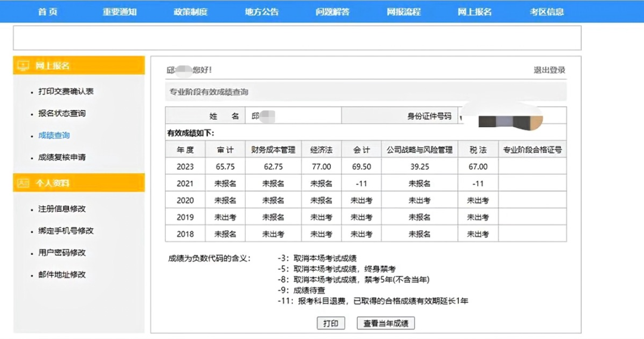Open 邮件地址修改 sidebar link
644x339 pixels.
click(x=62, y=275)
